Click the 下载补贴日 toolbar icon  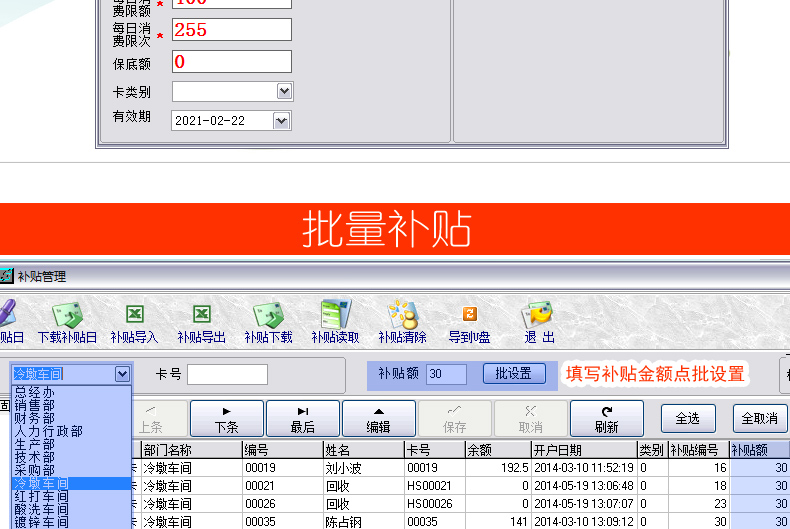pos(67,322)
